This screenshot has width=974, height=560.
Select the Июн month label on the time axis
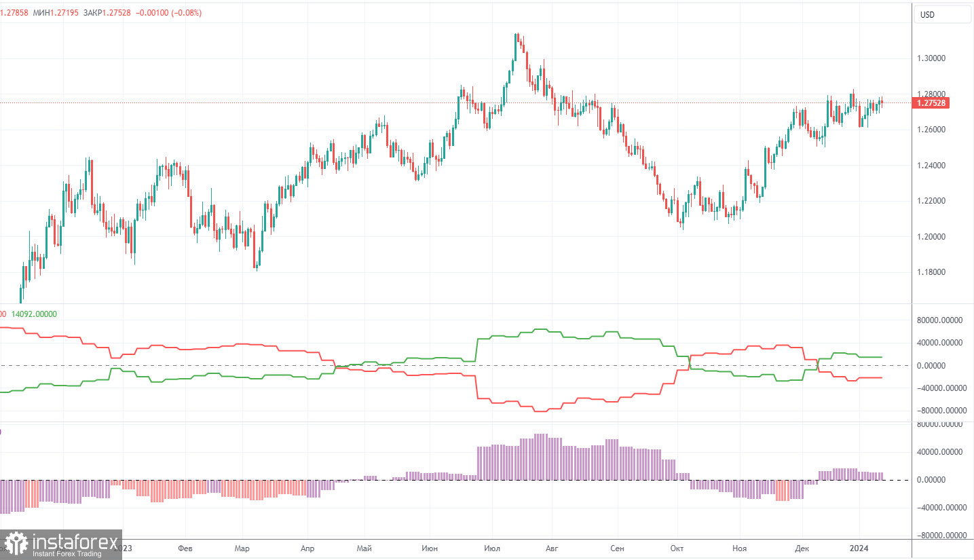430,548
